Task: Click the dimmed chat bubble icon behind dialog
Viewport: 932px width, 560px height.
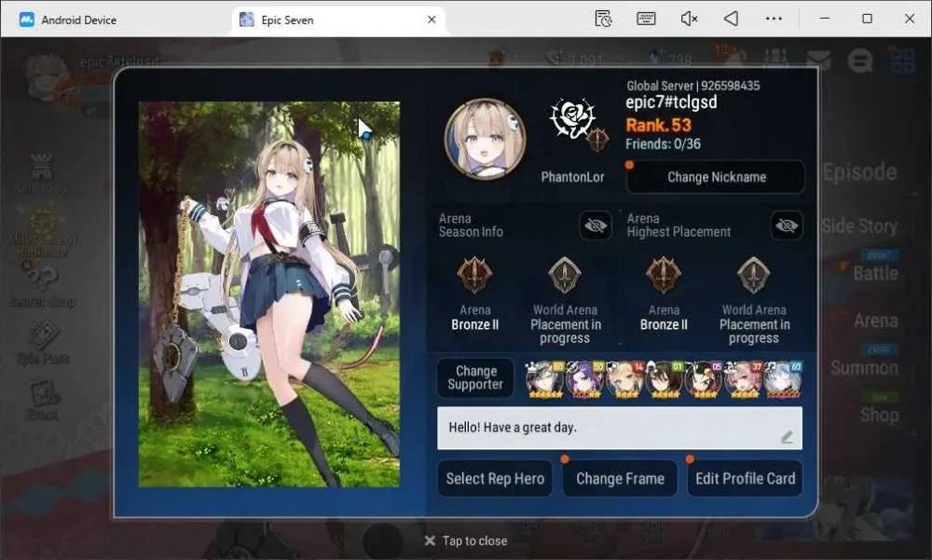Action: point(860,60)
